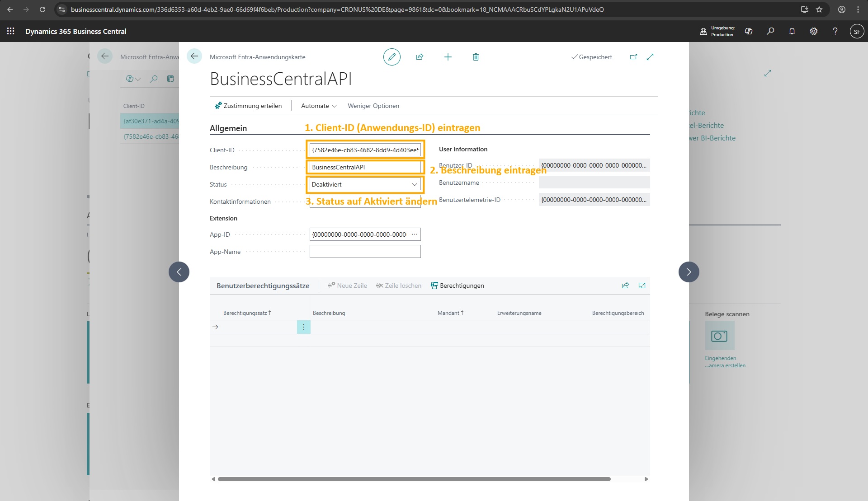Delete the record with trash icon
Image resolution: width=868 pixels, height=501 pixels.
(476, 57)
